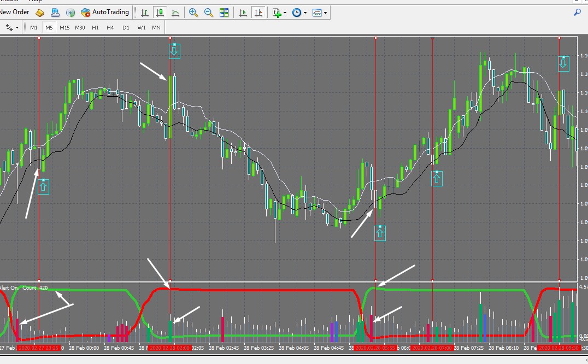
Task: Open MetaEditor via the yellow book icon
Action: [x=40, y=13]
